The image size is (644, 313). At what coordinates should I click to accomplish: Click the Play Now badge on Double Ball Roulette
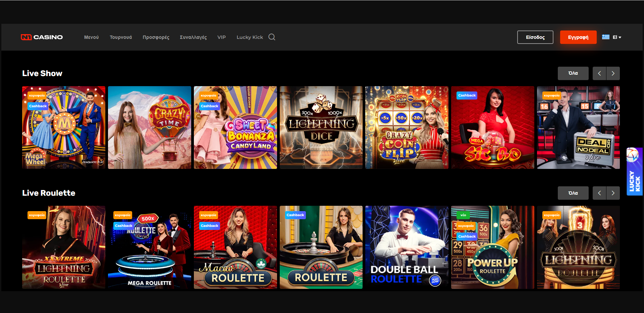pos(435,280)
